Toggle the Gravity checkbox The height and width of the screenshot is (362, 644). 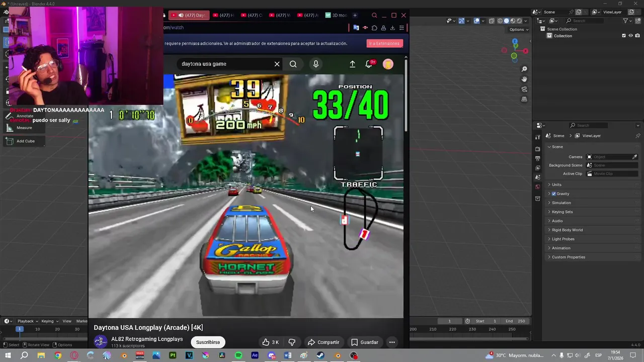coord(554,194)
